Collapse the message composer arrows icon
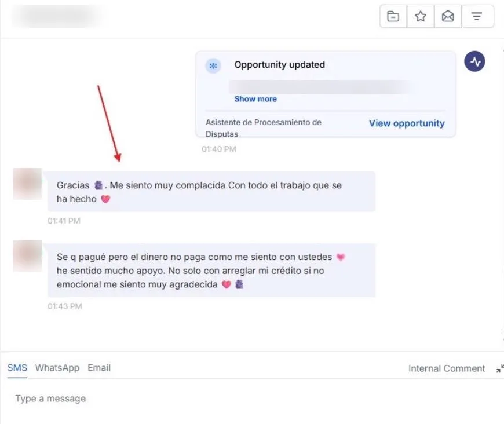Screen dimensions: 504x424 pos(500,368)
